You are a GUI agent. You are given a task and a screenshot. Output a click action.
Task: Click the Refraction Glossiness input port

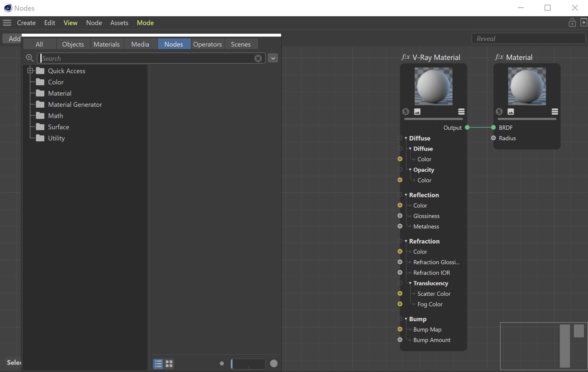pyautogui.click(x=400, y=262)
